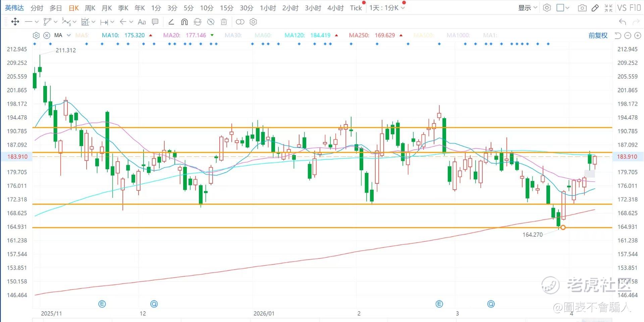The image size is (644, 322).
Task: Select the arrow annotation tool
Action: tap(123, 22)
